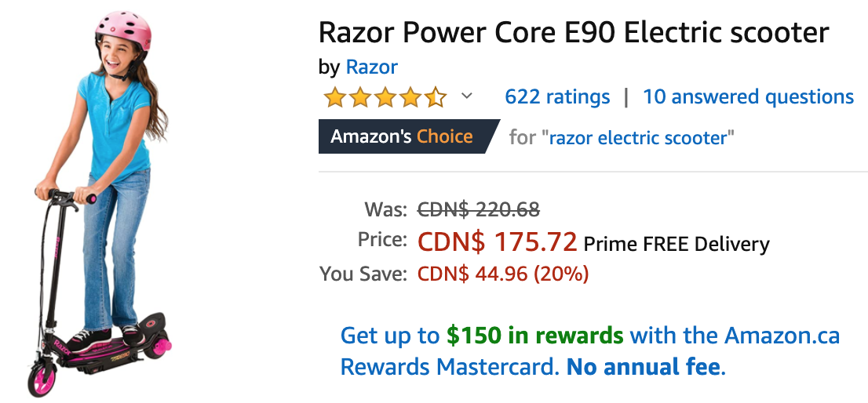Click the first gold rating star
The height and width of the screenshot is (403, 868).
(334, 98)
